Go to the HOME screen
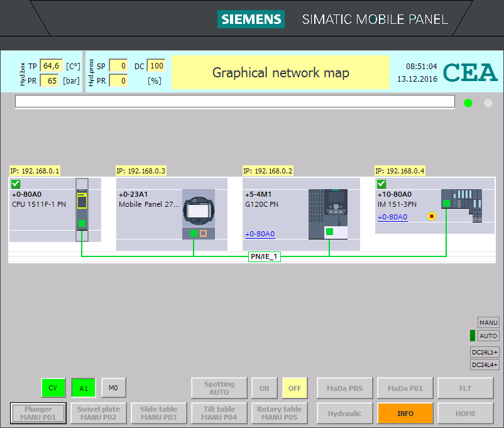Image resolution: width=504 pixels, height=428 pixels. pos(466,413)
